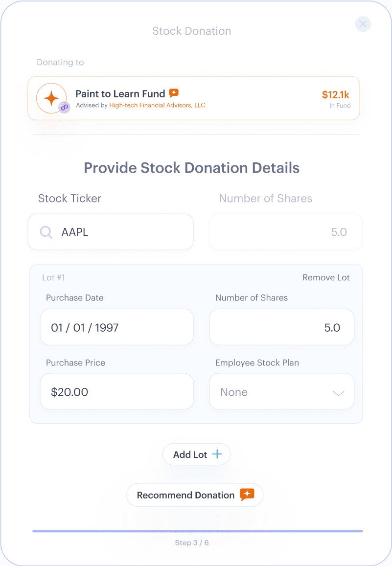The width and height of the screenshot is (392, 566).
Task: Open High-tech Financial Advisors, LLC link
Action: coord(157,105)
